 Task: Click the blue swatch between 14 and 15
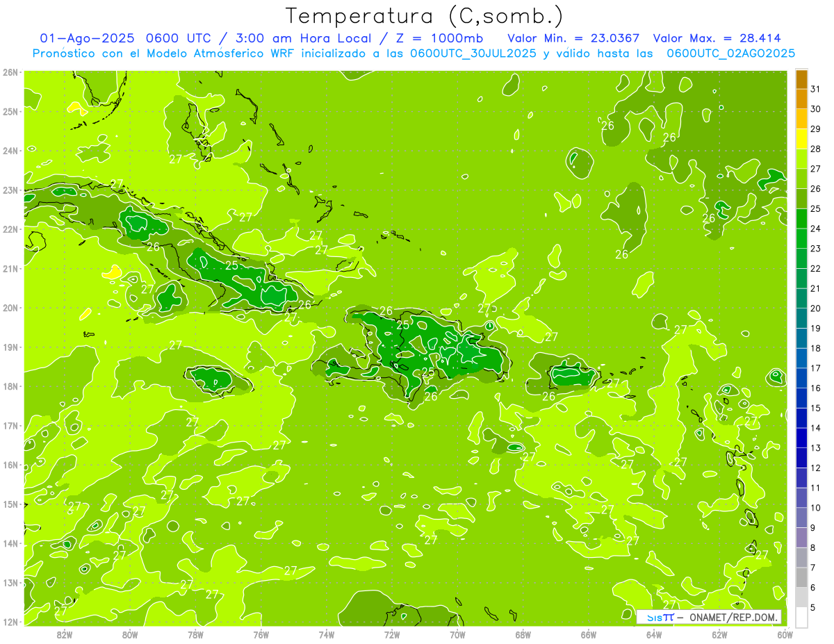(x=801, y=418)
